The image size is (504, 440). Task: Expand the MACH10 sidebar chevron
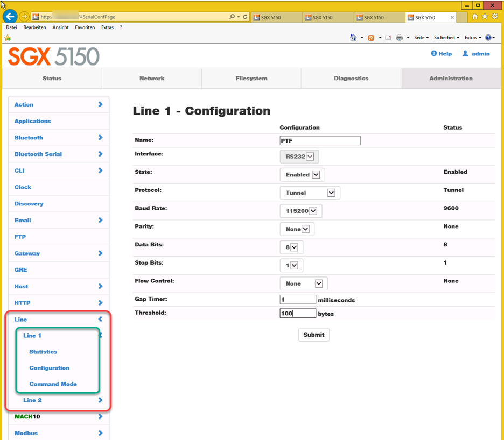click(100, 416)
